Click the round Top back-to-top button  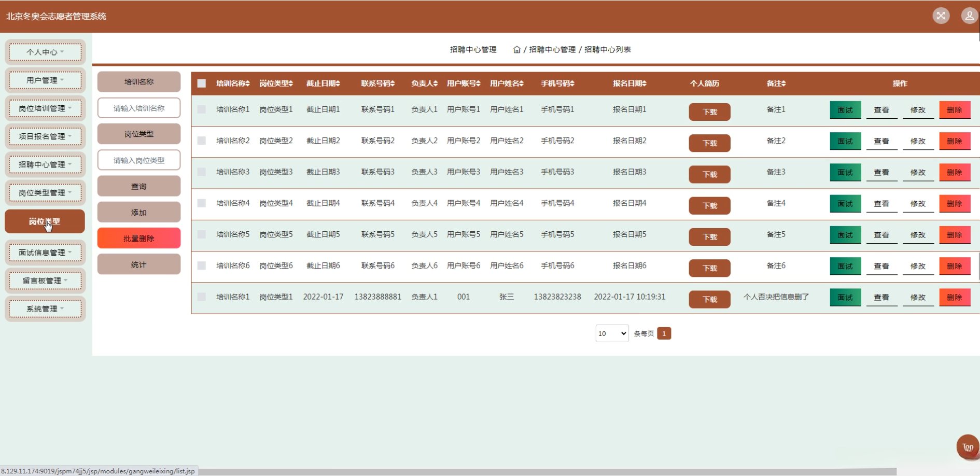coord(968,447)
